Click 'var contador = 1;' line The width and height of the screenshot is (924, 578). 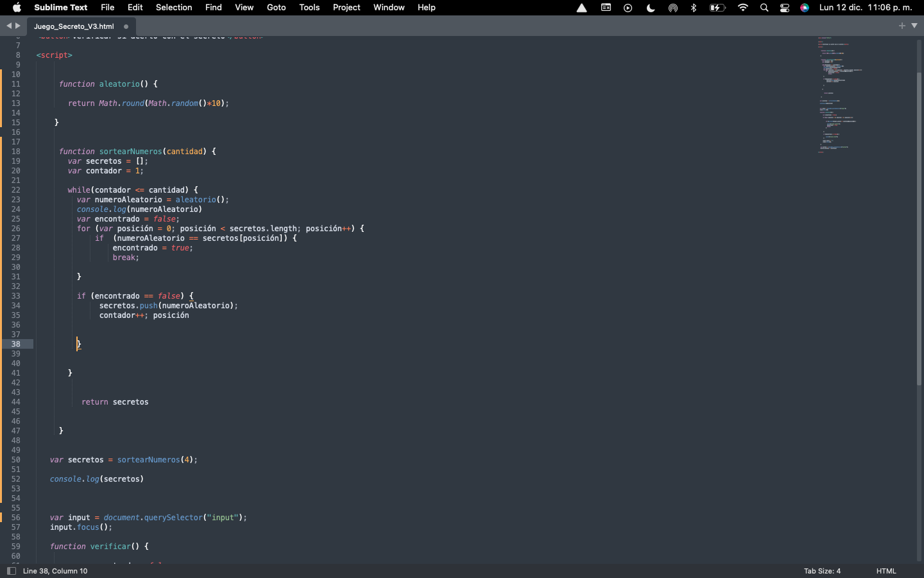(106, 171)
